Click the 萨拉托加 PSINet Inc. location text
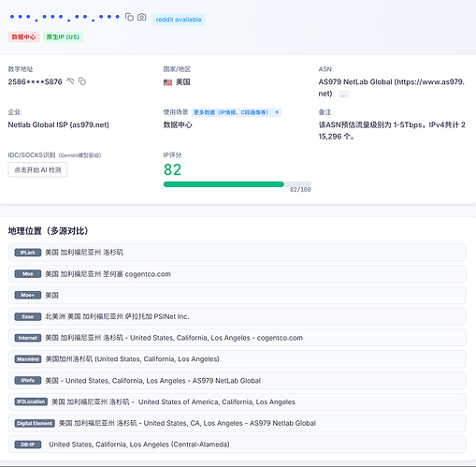The height and width of the screenshot is (467, 476). click(157, 316)
